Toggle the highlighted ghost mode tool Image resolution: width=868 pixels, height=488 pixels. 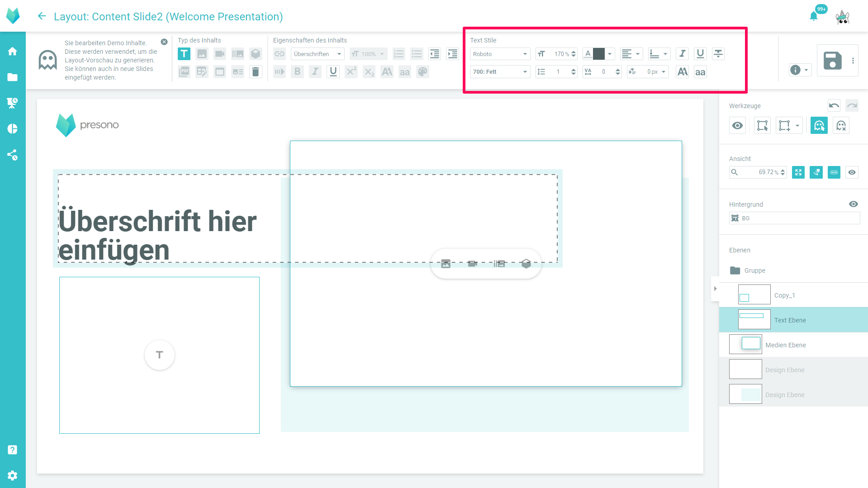pos(819,125)
